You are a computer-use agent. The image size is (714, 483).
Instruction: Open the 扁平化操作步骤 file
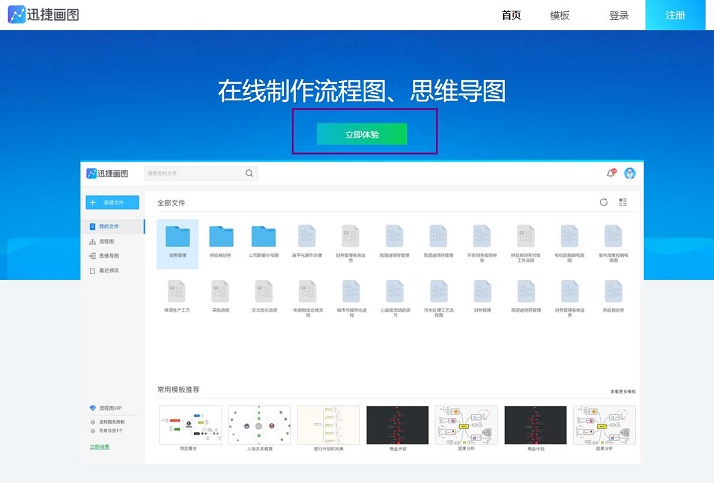(x=307, y=241)
